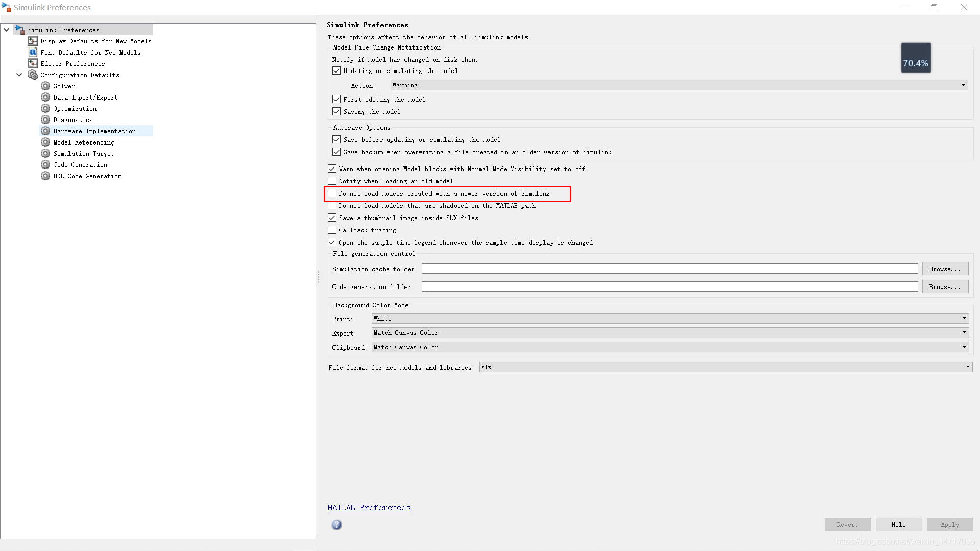Collapse the Configuration Defaults tree node

[x=19, y=75]
